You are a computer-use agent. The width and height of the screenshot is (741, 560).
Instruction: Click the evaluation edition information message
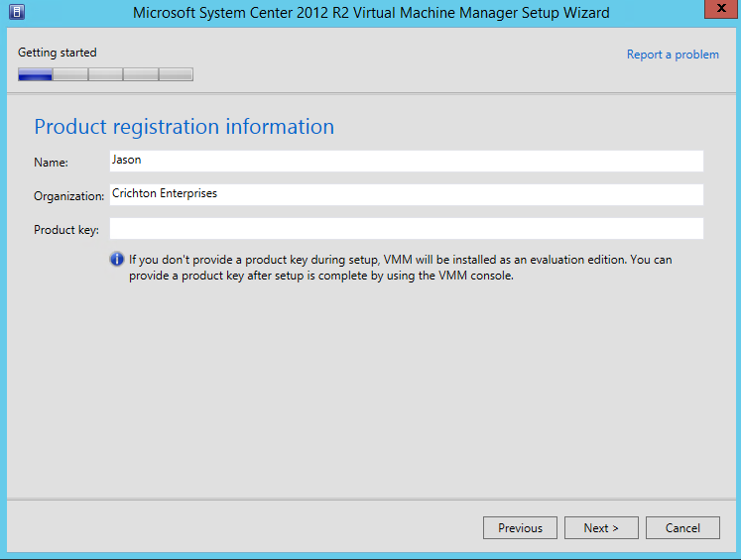pyautogui.click(x=400, y=268)
